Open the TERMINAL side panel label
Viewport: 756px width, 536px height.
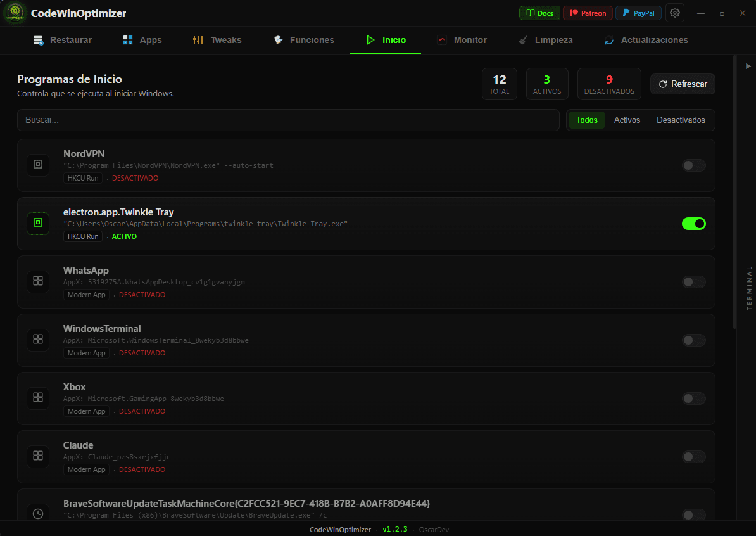749,288
